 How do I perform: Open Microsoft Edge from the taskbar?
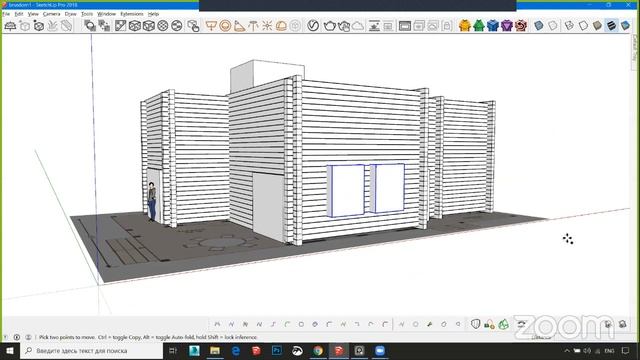click(236, 351)
